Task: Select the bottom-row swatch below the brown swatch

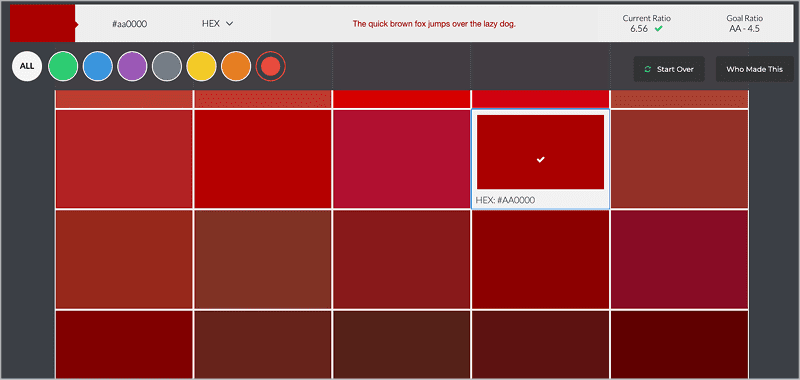Action: tap(262, 344)
